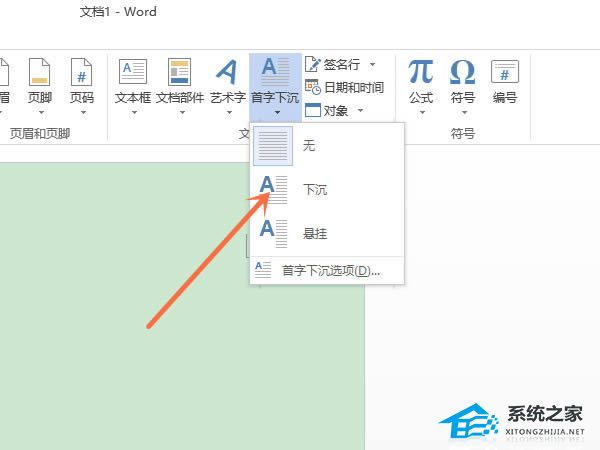Screen dimensions: 600x450
Task: Click the 编号 number icon
Action: [505, 72]
